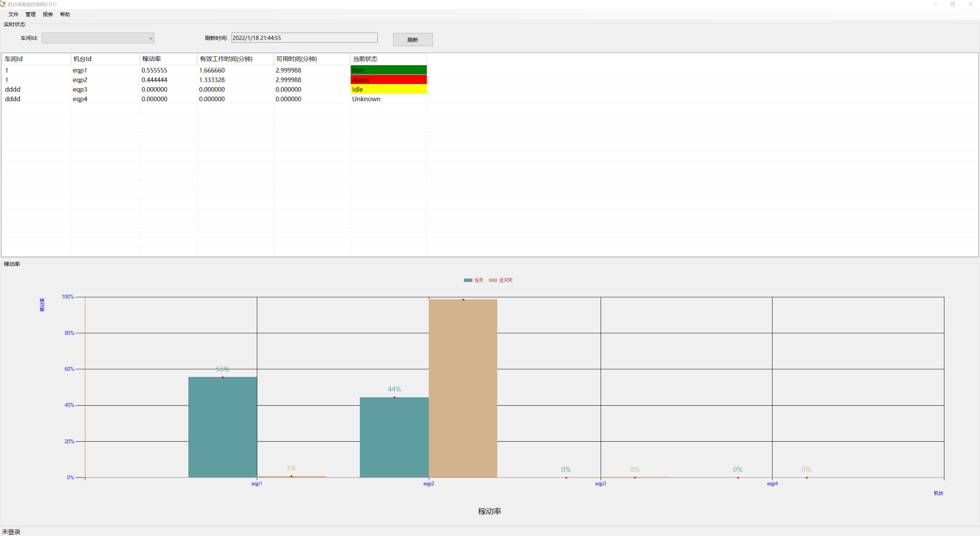Image resolution: width=980 pixels, height=536 pixels.
Task: Select the red Alarm status cell
Action: click(x=388, y=79)
